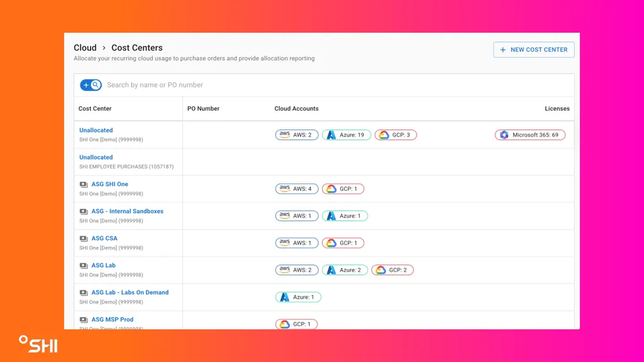Open the ASG SHI One cost center

(109, 184)
